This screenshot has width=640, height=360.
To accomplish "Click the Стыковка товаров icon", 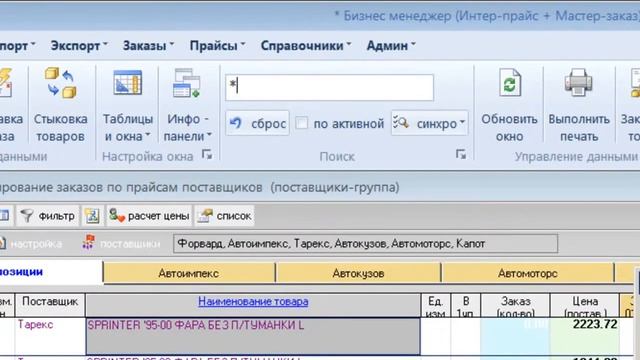I will [60, 84].
